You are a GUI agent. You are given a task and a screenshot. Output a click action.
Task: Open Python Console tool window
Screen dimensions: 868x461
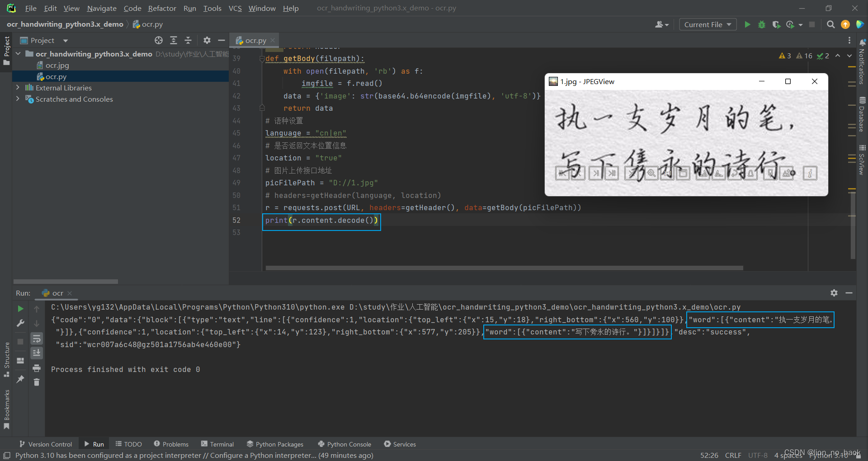pyautogui.click(x=345, y=444)
